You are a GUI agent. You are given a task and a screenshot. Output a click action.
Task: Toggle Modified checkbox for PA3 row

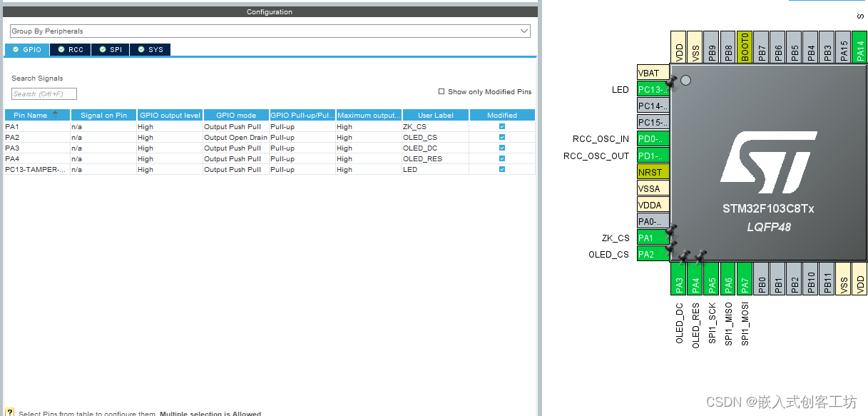click(x=502, y=148)
